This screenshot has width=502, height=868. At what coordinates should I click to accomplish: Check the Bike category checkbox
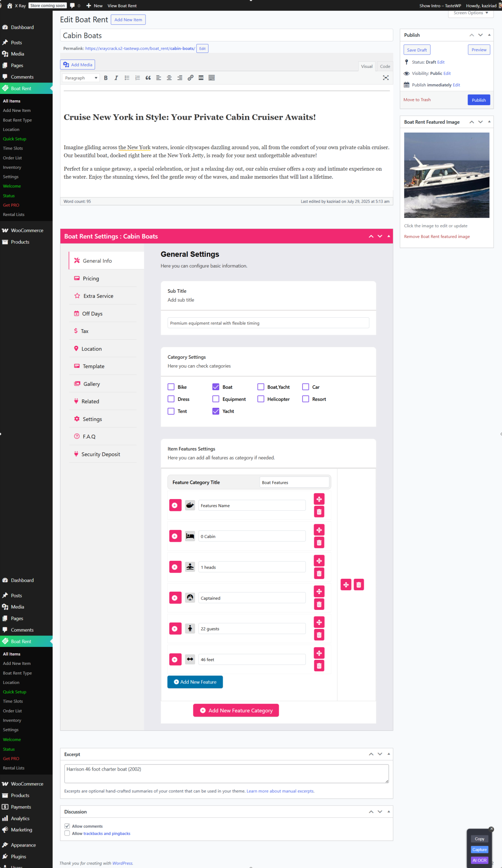[171, 387]
